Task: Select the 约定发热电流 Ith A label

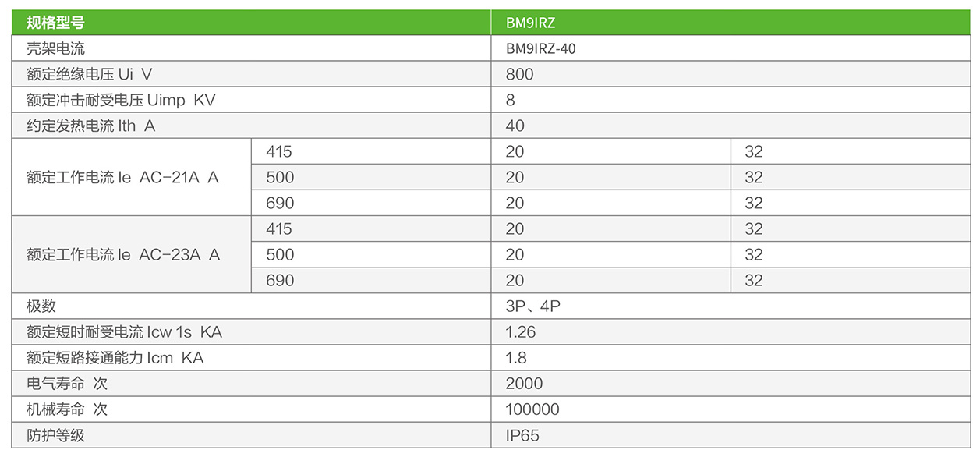Action: (x=90, y=126)
